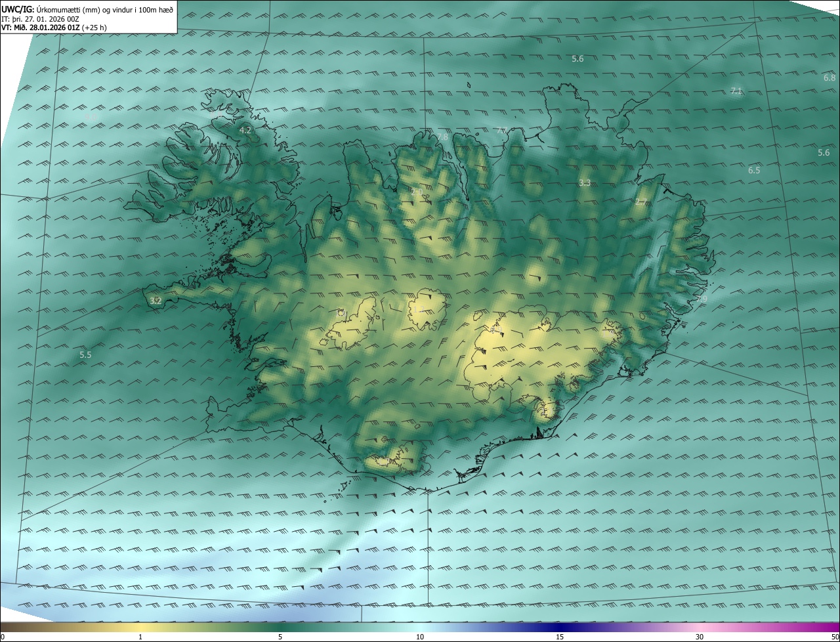Click the 2.0 value label on the map
This screenshot has width=840, height=642.
[417, 192]
